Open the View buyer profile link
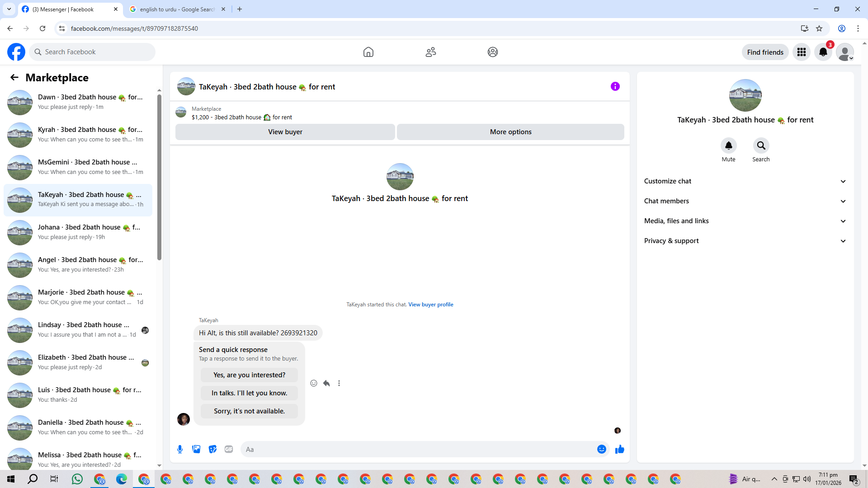 pyautogui.click(x=430, y=305)
